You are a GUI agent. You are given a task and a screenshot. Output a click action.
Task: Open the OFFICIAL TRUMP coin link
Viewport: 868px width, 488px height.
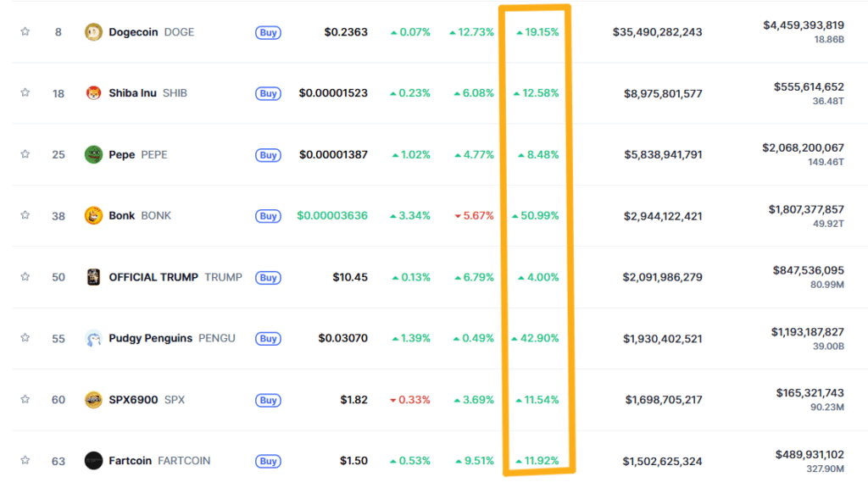pyautogui.click(x=153, y=277)
